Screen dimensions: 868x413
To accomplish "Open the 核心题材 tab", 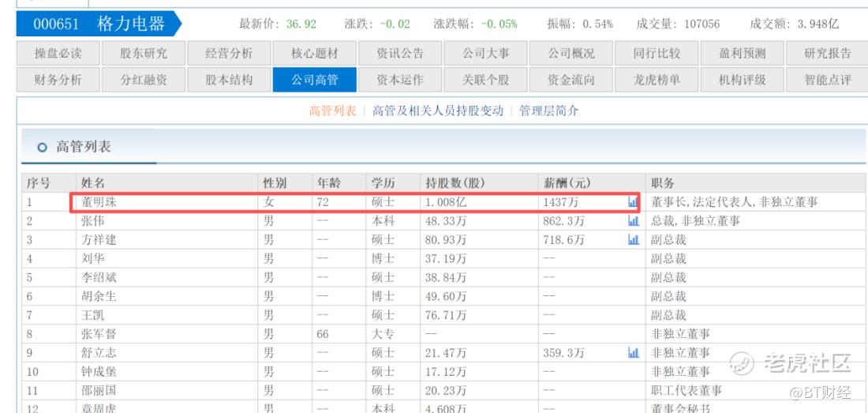I will pyautogui.click(x=314, y=54).
